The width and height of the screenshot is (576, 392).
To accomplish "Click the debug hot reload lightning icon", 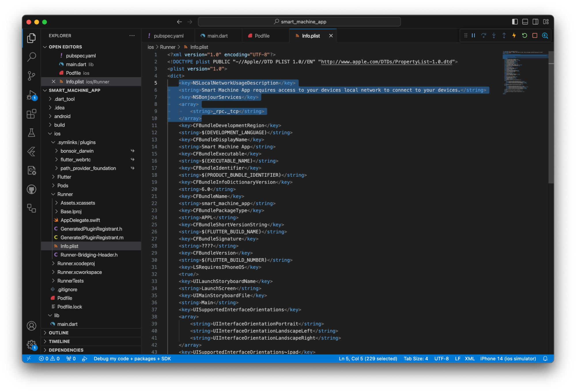I will click(x=514, y=35).
